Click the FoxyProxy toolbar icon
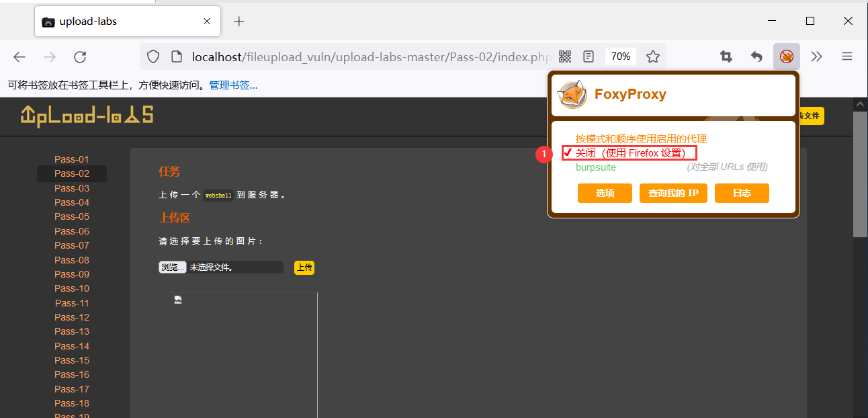Image resolution: width=868 pixels, height=418 pixels. 787,56
